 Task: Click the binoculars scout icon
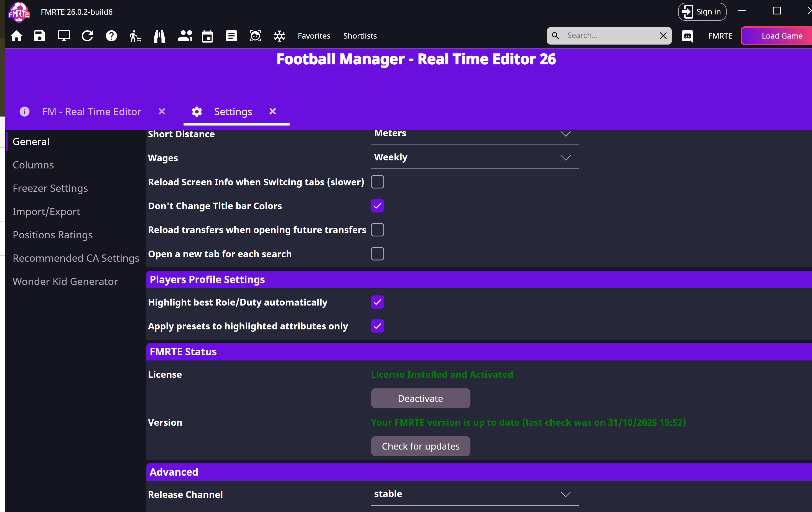[x=159, y=36]
